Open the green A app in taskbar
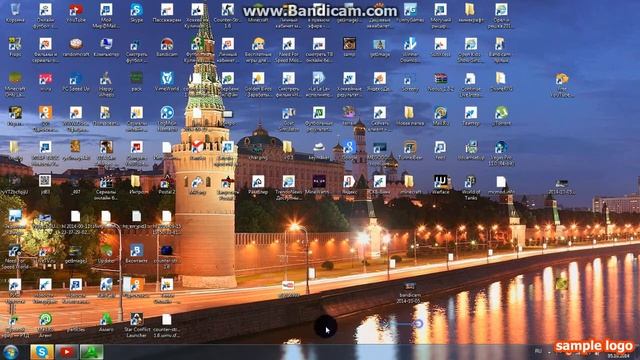 [x=91, y=352]
